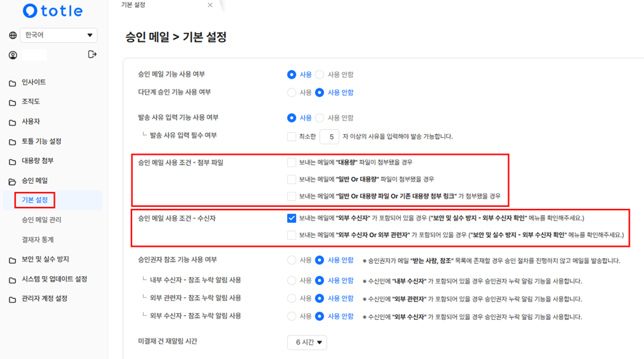Click the user profile icon in sidebar
This screenshot has width=644, height=359.
coord(12,55)
